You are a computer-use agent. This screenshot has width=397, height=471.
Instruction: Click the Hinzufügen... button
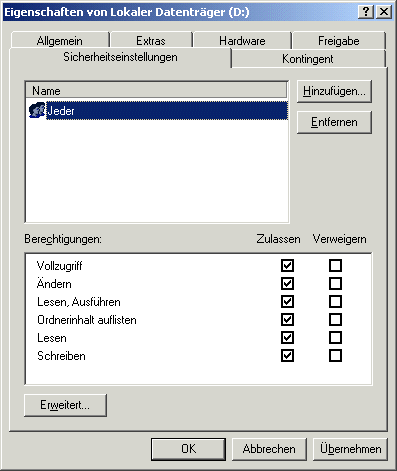pyautogui.click(x=334, y=91)
